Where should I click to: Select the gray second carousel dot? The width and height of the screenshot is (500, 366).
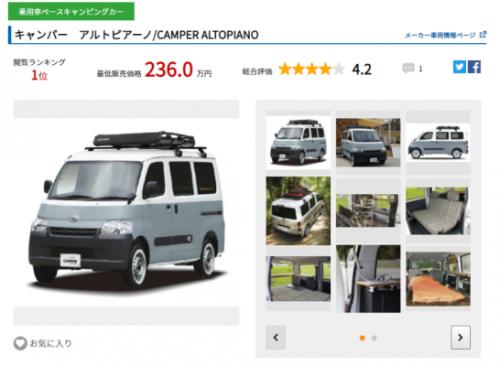pos(374,338)
